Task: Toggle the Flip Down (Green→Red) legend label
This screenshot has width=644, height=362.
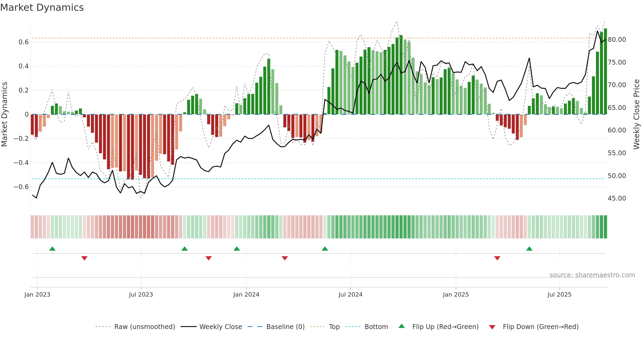Action: [x=541, y=327]
